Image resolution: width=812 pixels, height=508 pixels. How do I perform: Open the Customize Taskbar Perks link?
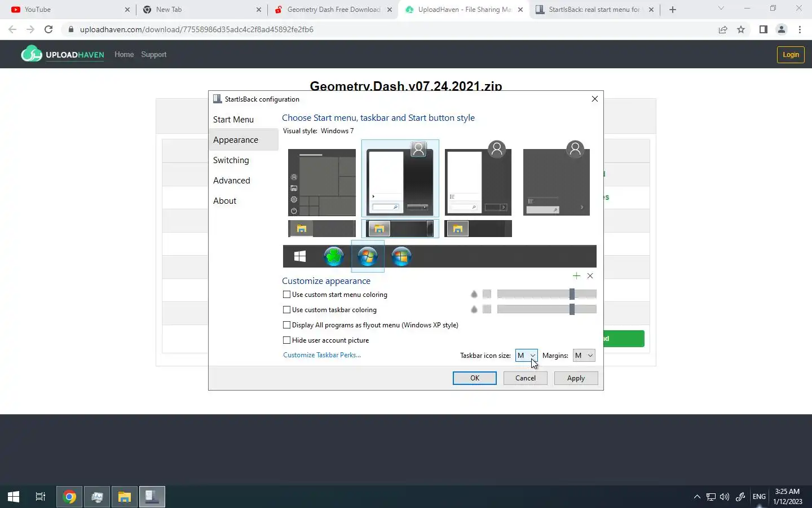[x=322, y=355]
